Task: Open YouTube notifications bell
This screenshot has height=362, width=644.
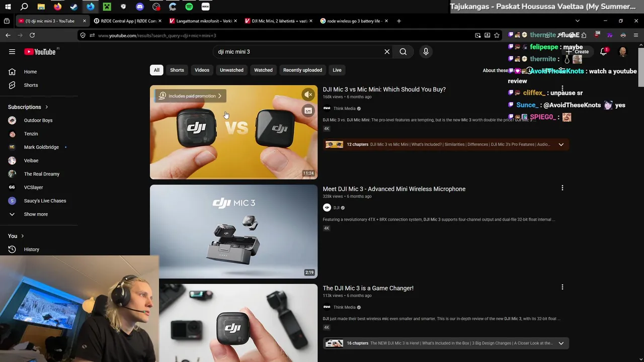Action: pyautogui.click(x=603, y=52)
